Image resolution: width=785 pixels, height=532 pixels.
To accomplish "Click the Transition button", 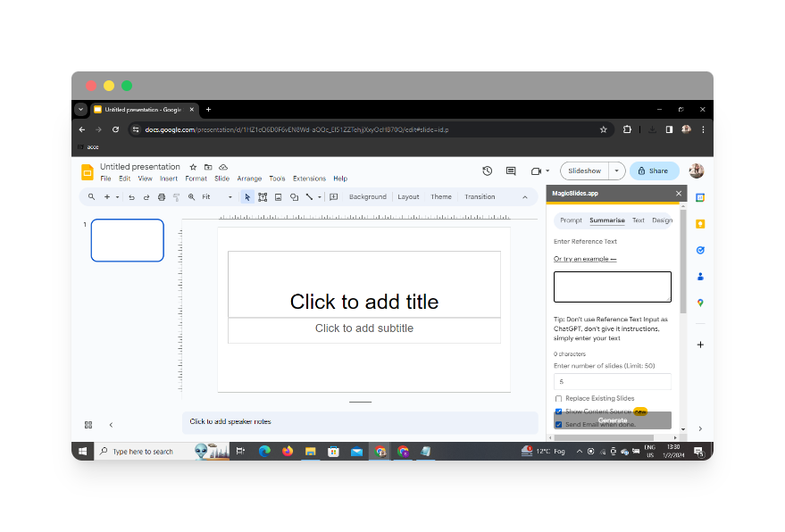I will pos(480,197).
